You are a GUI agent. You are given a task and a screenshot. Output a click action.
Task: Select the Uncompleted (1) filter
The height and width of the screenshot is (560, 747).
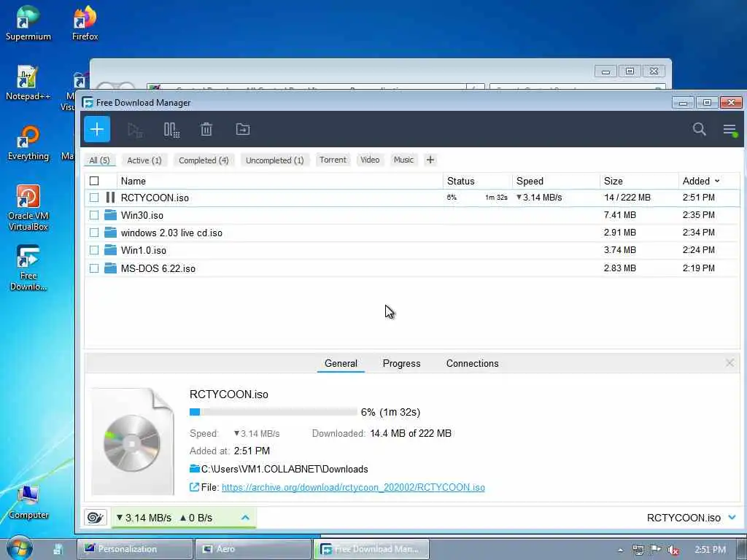(x=275, y=160)
